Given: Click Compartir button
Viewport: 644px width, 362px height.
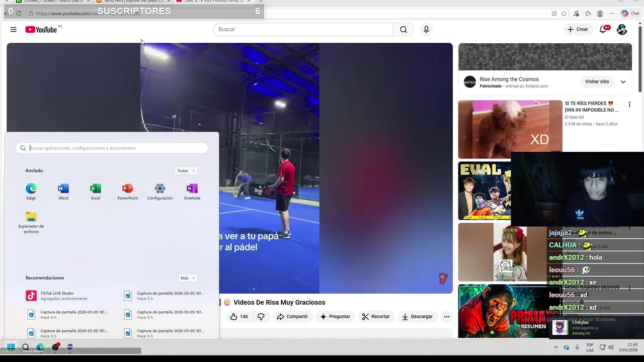Looking at the screenshot, I should coord(292,317).
